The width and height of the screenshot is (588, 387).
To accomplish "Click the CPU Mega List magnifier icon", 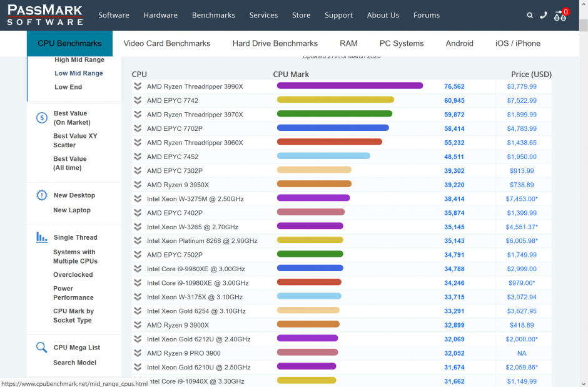I will pos(42,347).
